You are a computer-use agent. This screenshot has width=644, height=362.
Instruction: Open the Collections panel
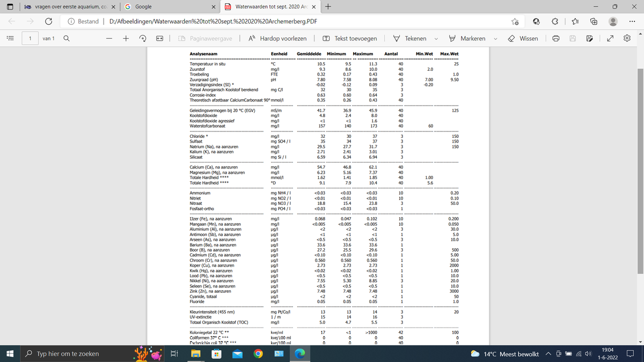594,21
